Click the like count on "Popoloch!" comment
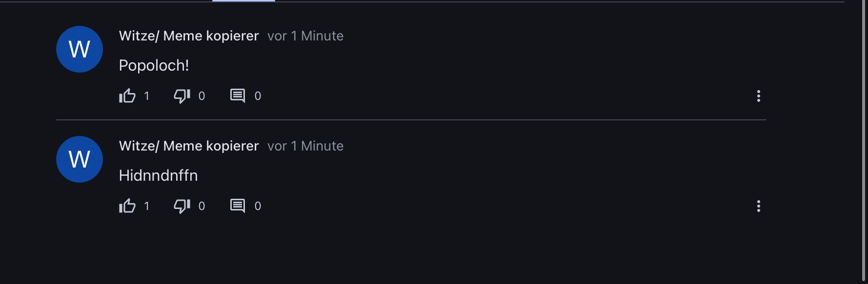Image resolution: width=868 pixels, height=284 pixels. [x=146, y=96]
